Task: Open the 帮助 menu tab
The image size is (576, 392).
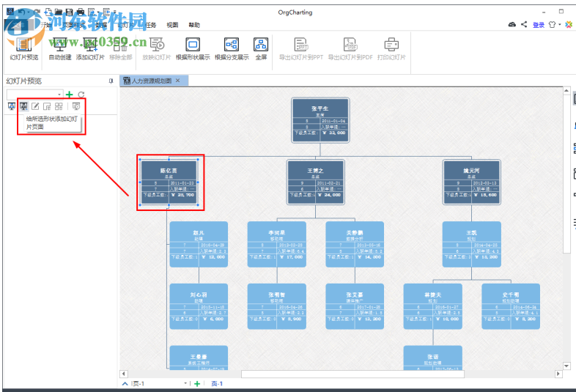Action: (x=194, y=25)
